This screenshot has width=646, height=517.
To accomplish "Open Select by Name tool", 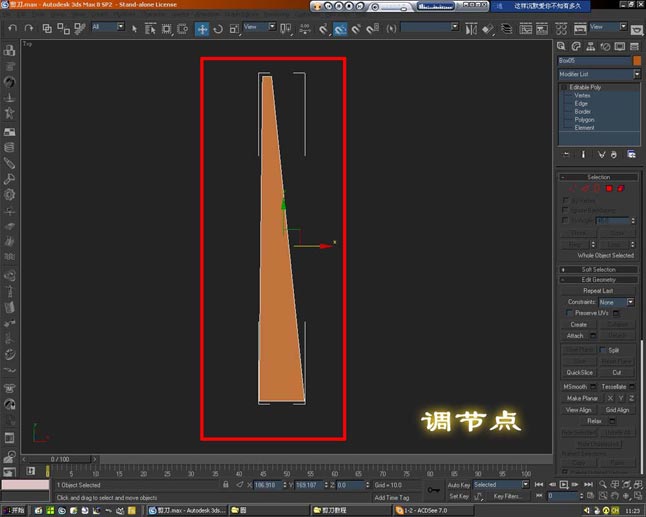I will pos(150,28).
